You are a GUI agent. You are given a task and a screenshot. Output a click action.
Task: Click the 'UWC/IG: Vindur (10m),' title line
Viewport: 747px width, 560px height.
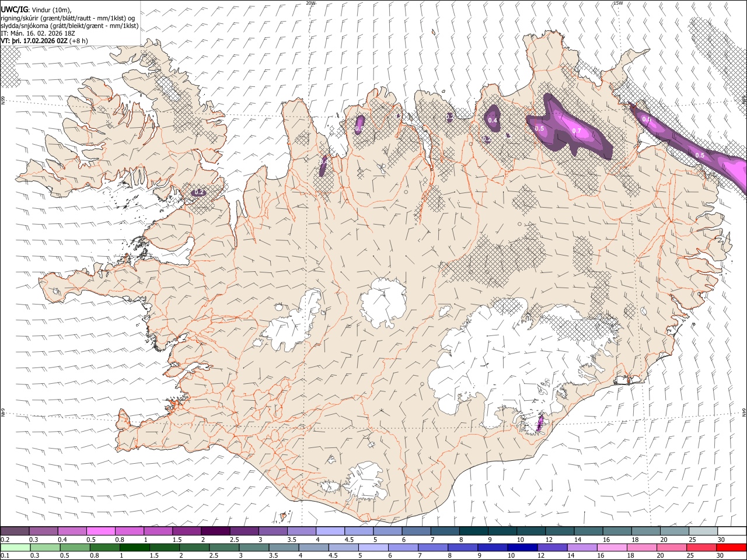pos(36,10)
